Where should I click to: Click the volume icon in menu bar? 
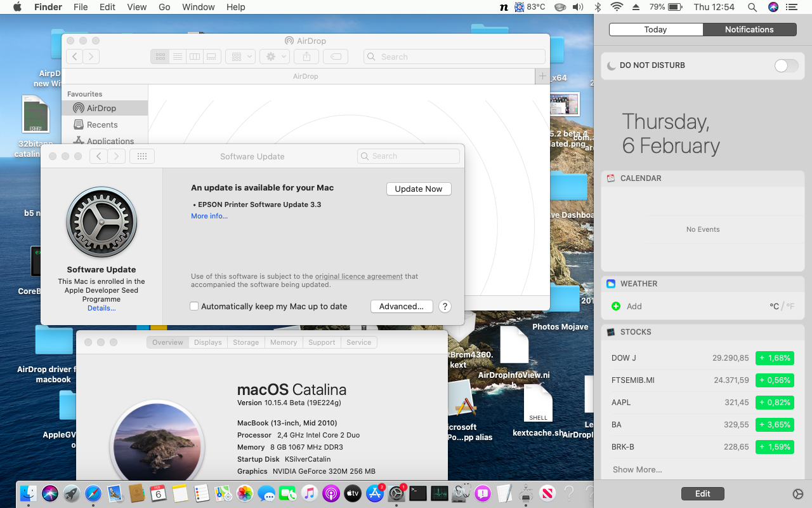click(x=577, y=7)
